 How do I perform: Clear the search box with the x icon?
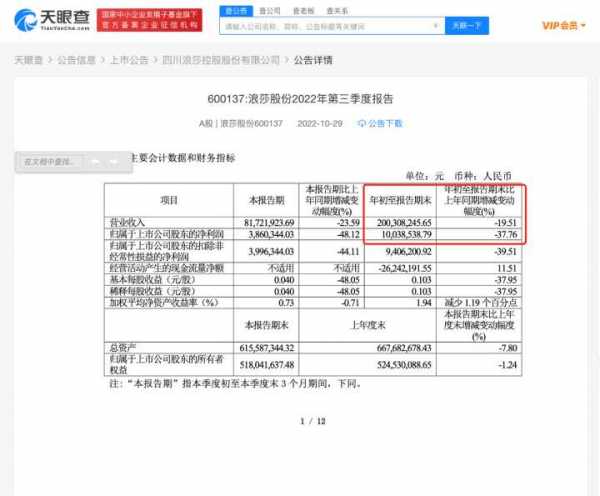(x=435, y=26)
